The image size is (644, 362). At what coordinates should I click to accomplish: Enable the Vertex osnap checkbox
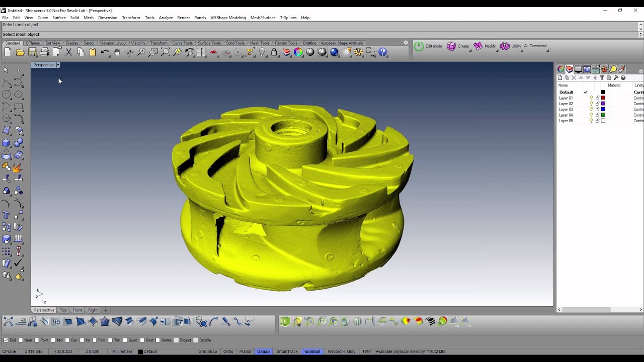(157, 340)
